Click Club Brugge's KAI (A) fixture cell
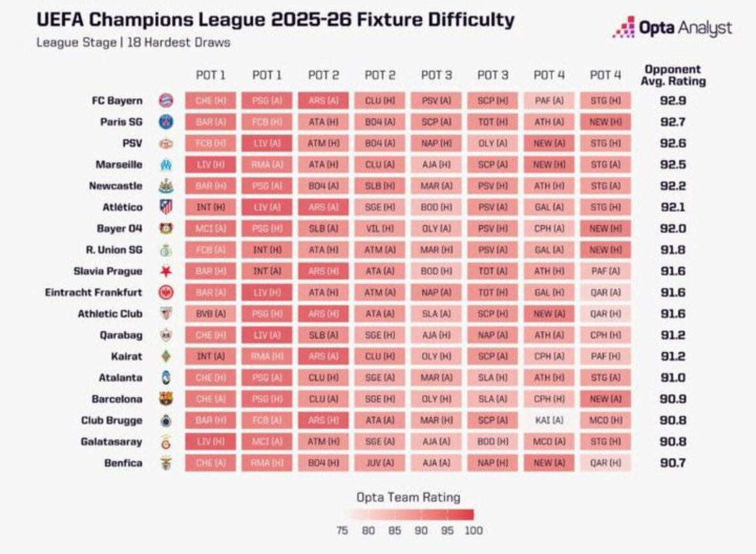 pos(549,420)
